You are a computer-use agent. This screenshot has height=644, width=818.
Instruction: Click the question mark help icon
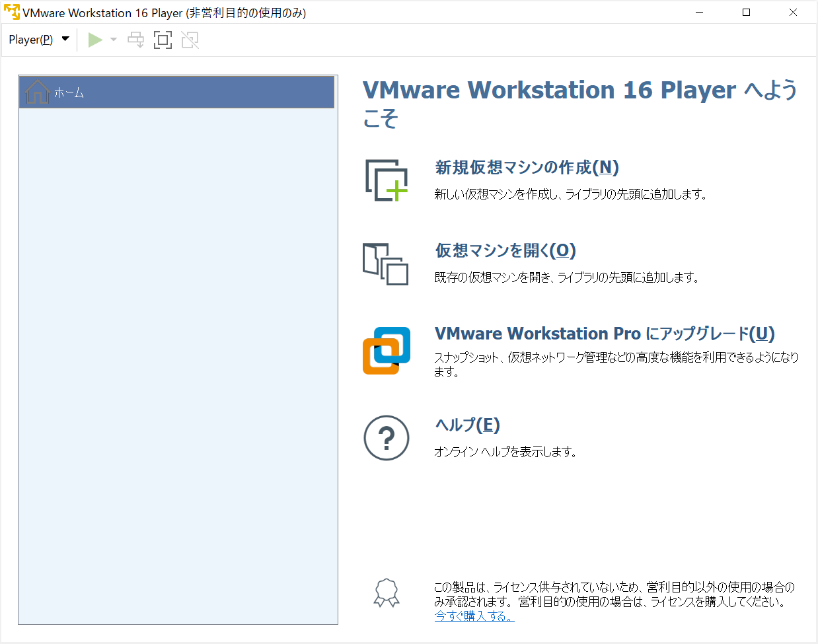pos(387,438)
